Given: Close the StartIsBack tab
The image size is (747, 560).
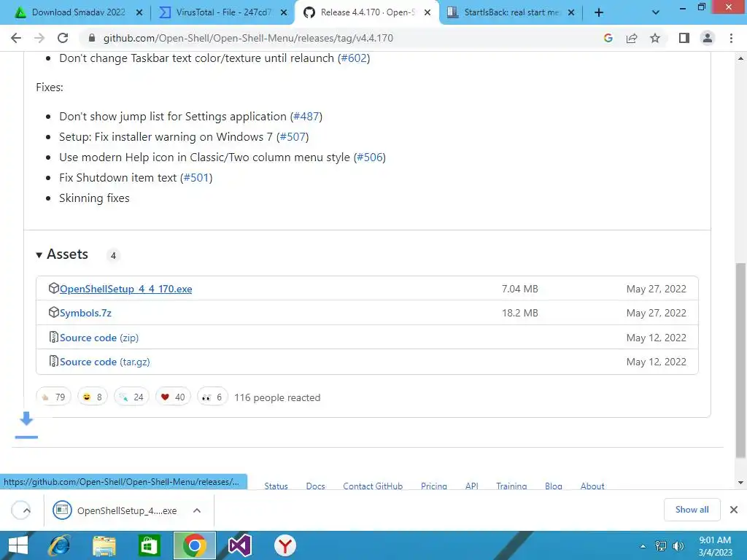Looking at the screenshot, I should [x=571, y=13].
